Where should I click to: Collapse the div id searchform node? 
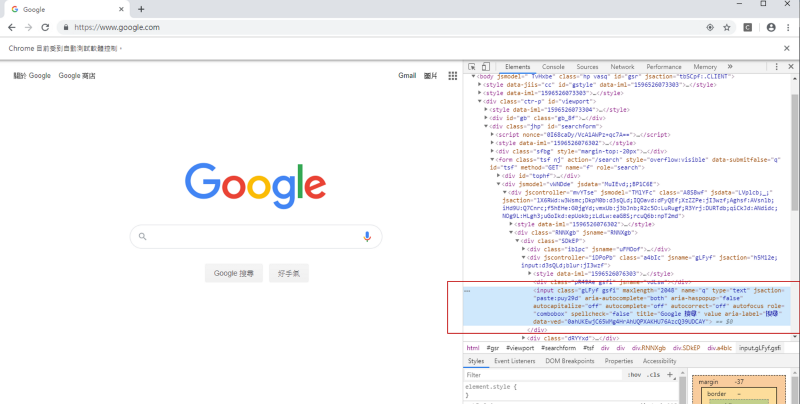pyautogui.click(x=486, y=127)
